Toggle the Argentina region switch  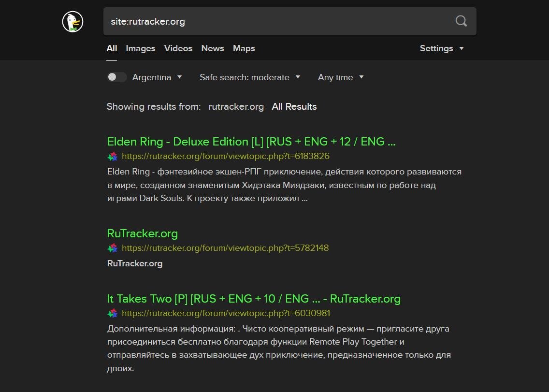pyautogui.click(x=116, y=77)
